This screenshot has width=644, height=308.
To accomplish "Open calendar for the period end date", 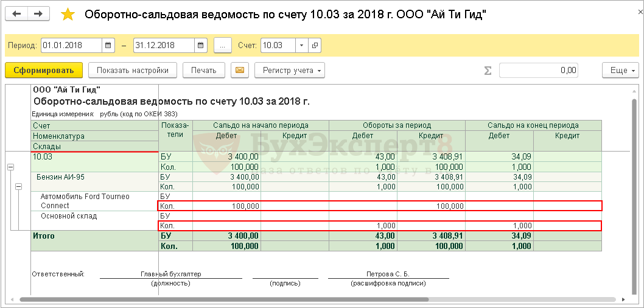I will [x=201, y=46].
